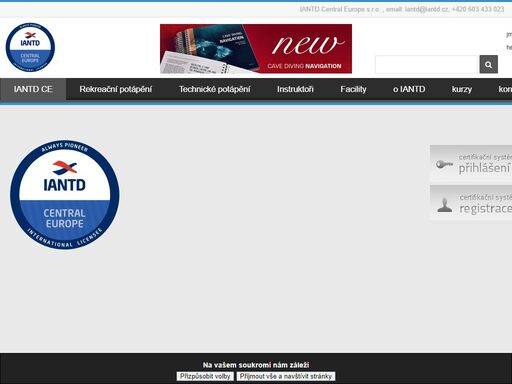The height and width of the screenshot is (384, 512).
Task: Open the o IANTD menu item
Action: coord(409,89)
